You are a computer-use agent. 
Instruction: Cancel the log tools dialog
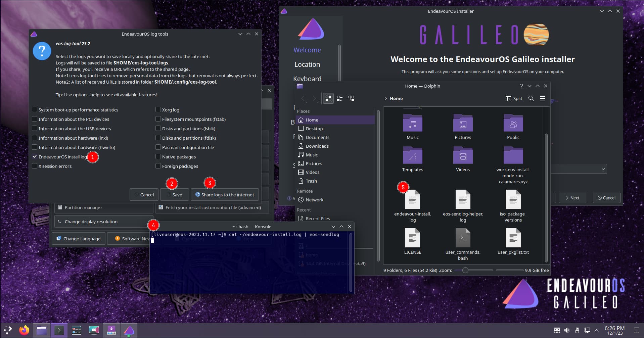coord(144,195)
